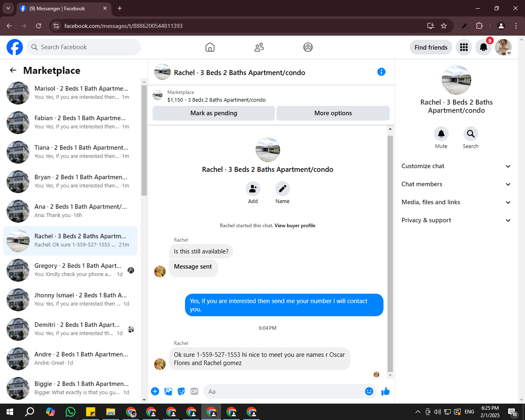Image resolution: width=525 pixels, height=420 pixels.
Task: Open the Windows taskbar search icon
Action: point(30,412)
